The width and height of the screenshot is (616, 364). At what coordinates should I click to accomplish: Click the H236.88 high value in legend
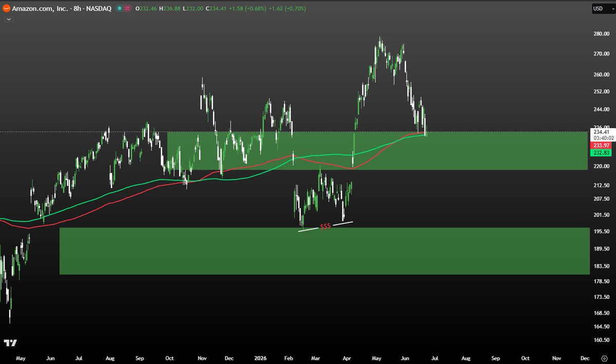171,9
